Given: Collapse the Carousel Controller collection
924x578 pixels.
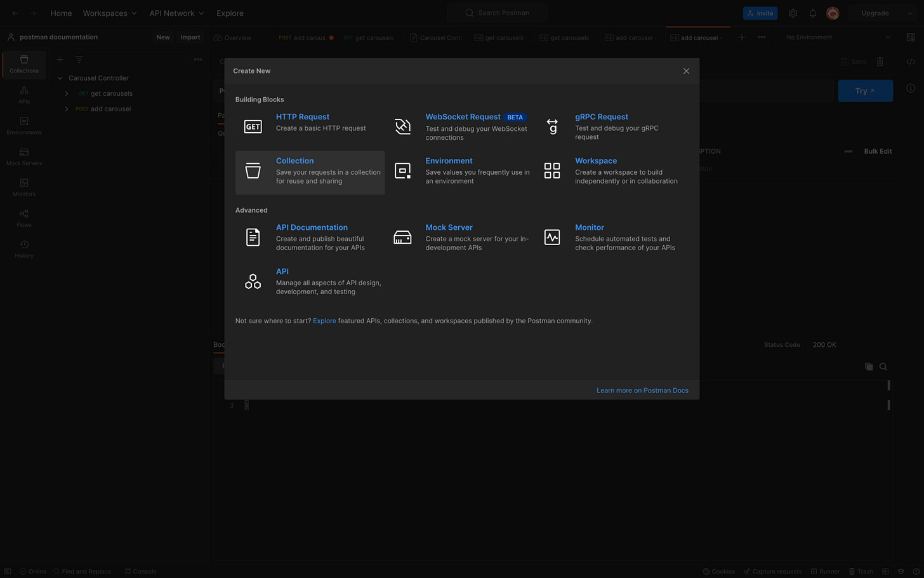Looking at the screenshot, I should (x=60, y=78).
